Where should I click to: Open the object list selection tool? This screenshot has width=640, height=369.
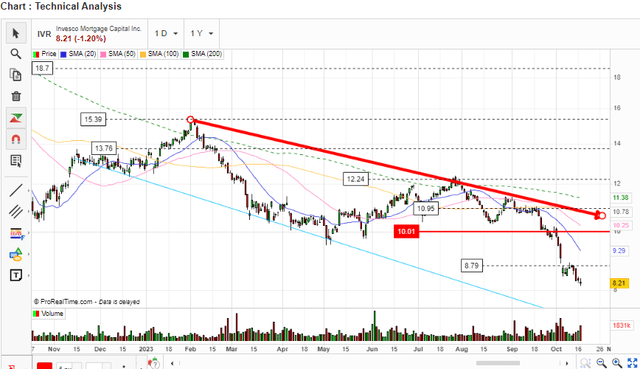tap(16, 161)
